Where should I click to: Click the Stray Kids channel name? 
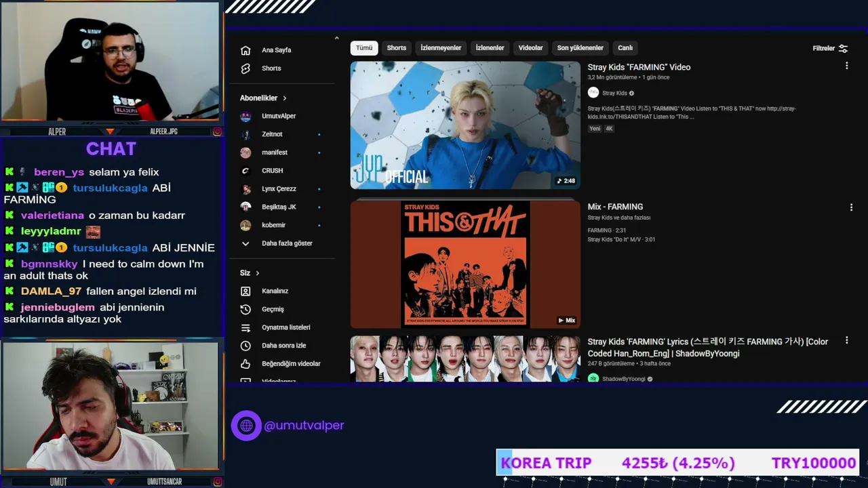[614, 94]
